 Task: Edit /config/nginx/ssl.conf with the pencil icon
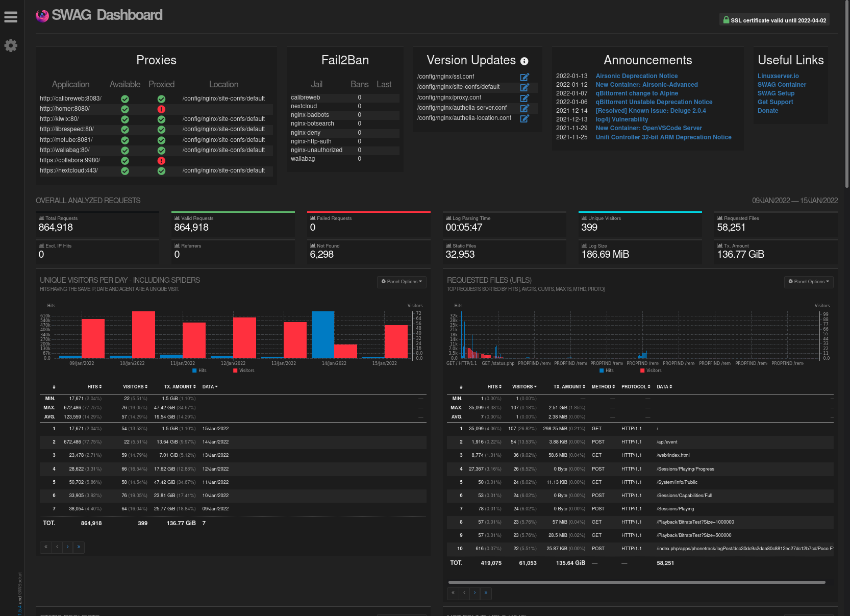[x=524, y=77]
